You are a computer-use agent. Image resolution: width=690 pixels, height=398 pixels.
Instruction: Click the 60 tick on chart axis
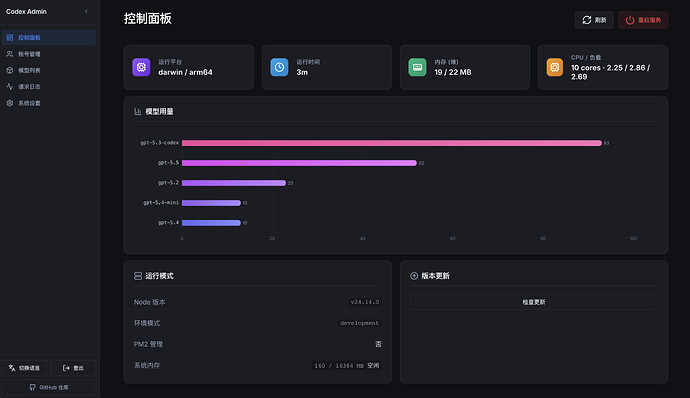coord(452,238)
